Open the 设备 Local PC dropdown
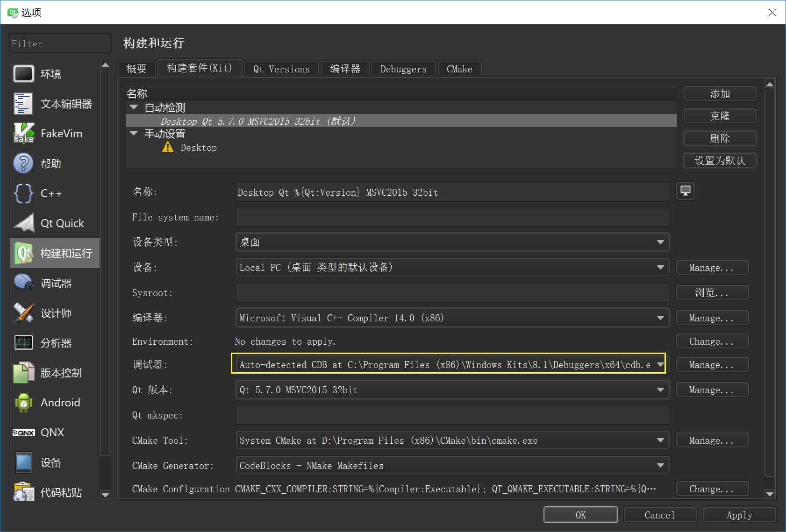Screen dimensions: 786x532 coord(452,267)
